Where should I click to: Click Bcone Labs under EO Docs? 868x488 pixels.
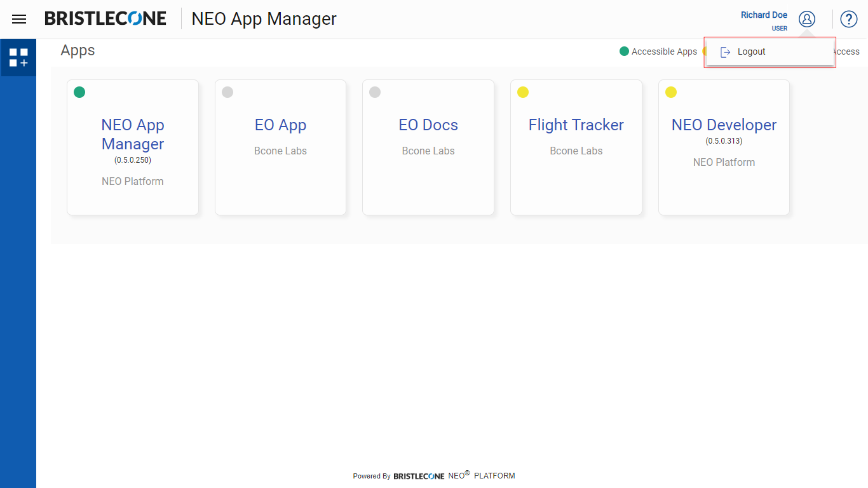[x=428, y=151]
